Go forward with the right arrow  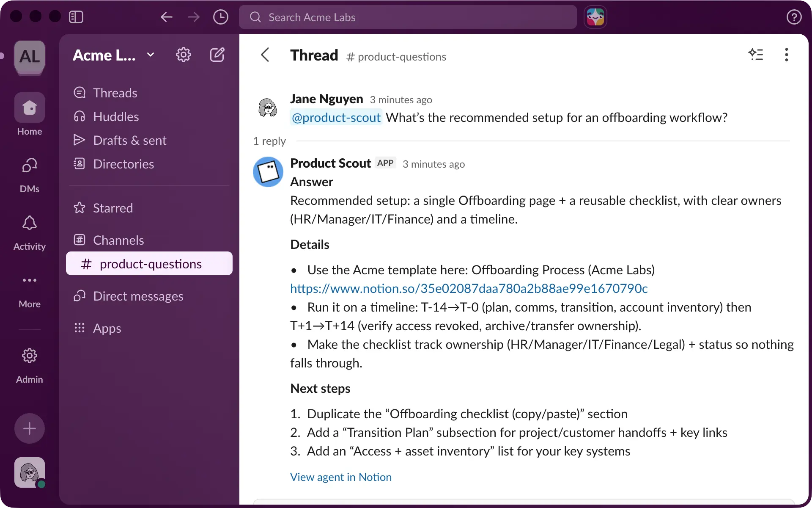(194, 17)
